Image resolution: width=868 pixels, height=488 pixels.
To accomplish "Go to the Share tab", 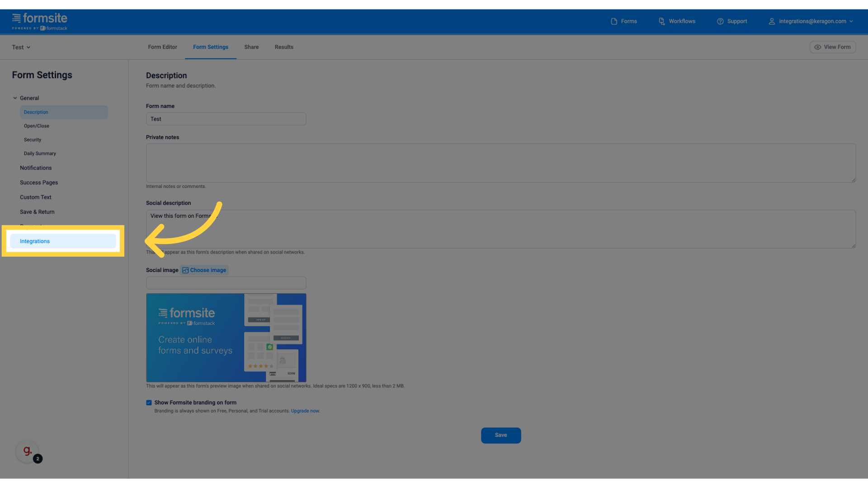I will [251, 47].
